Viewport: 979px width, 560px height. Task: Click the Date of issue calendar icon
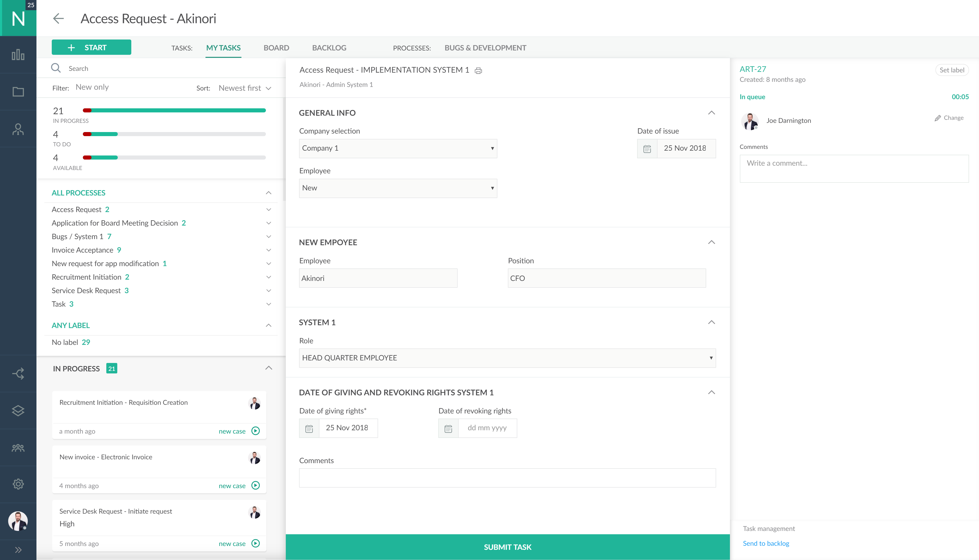click(647, 148)
